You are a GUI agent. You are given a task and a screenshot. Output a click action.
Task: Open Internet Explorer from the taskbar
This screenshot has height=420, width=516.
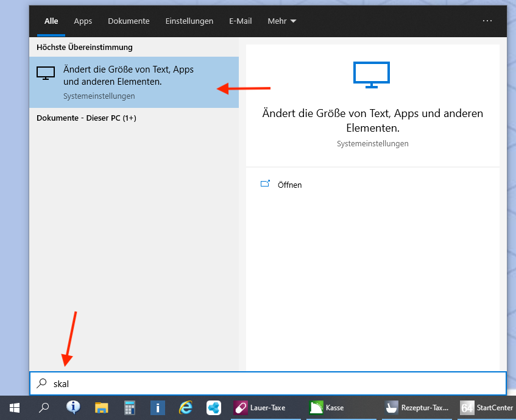[x=186, y=408]
